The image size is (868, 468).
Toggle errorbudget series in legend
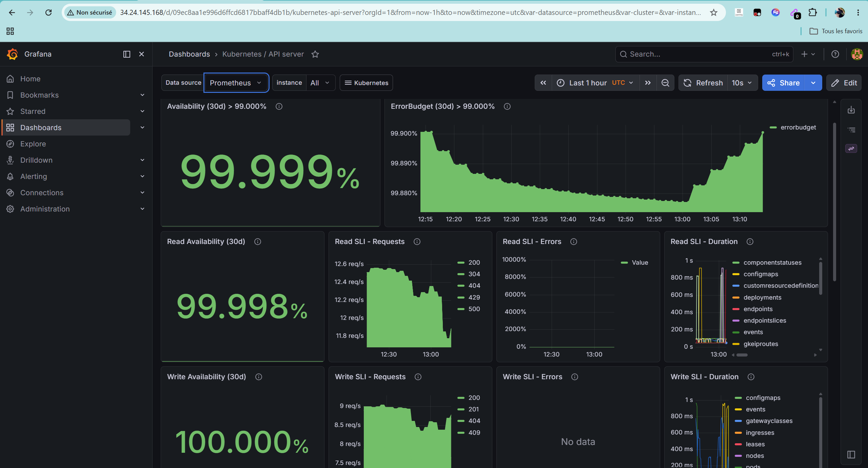[798, 127]
